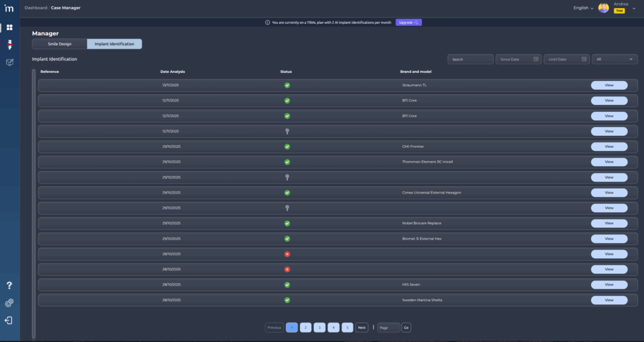Click the red failed status icon for first 28/10/2025 row
The image size is (644, 342).
287,254
